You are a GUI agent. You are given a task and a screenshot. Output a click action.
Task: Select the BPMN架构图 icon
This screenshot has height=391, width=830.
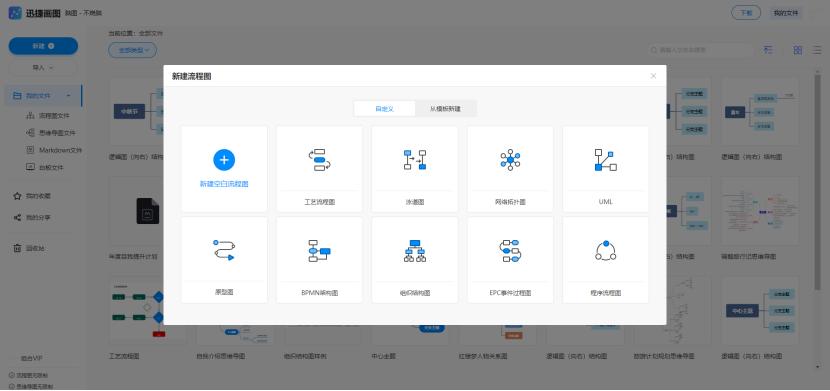319,251
